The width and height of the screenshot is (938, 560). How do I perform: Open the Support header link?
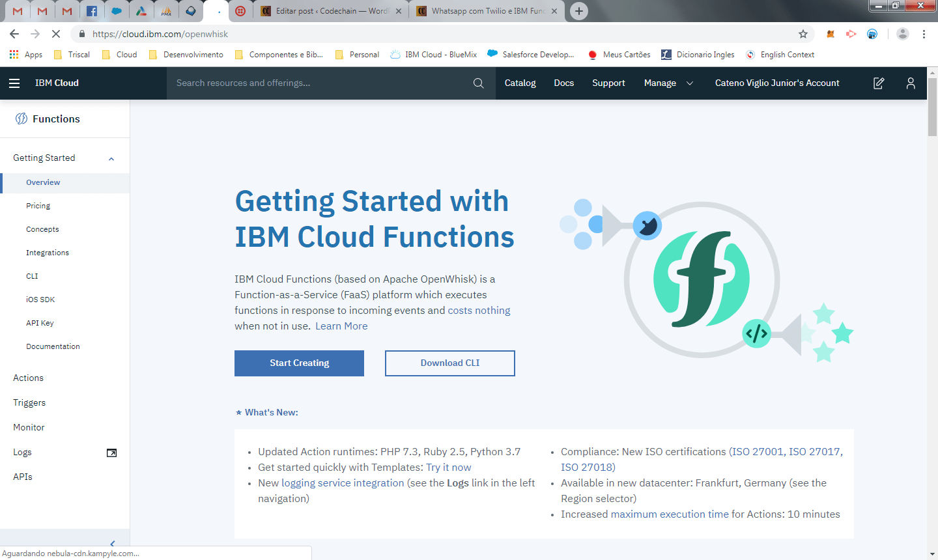click(608, 83)
